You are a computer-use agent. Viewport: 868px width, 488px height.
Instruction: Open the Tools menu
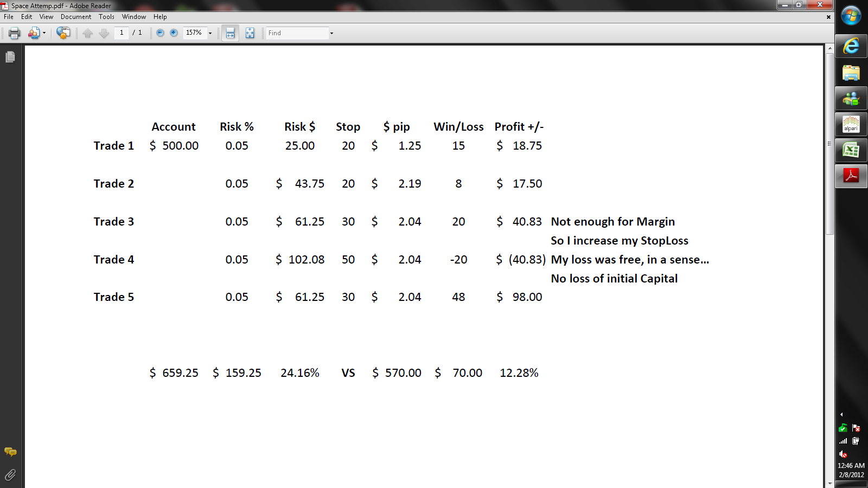coord(106,17)
